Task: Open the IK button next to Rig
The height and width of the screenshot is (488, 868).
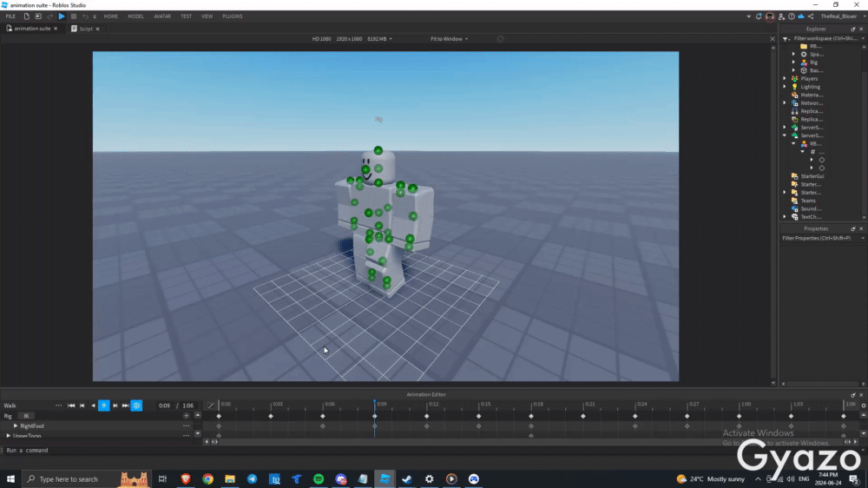Action: tap(26, 416)
